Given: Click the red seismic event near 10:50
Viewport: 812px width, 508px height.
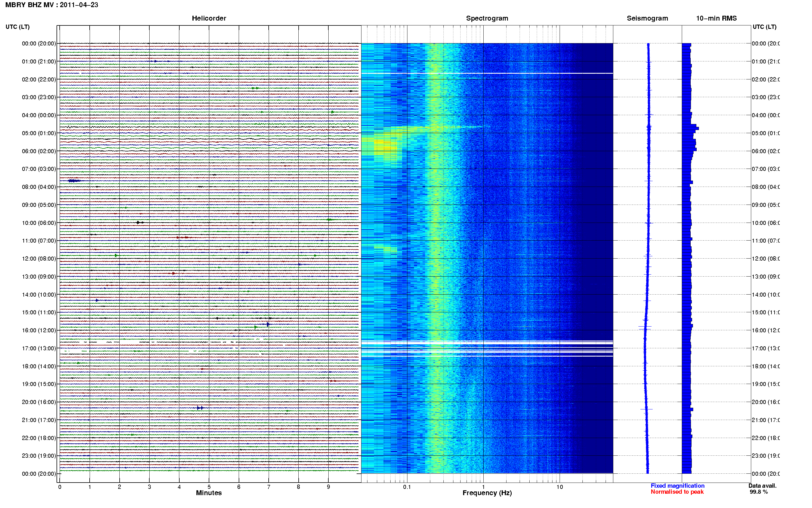Looking at the screenshot, I should 184,237.
